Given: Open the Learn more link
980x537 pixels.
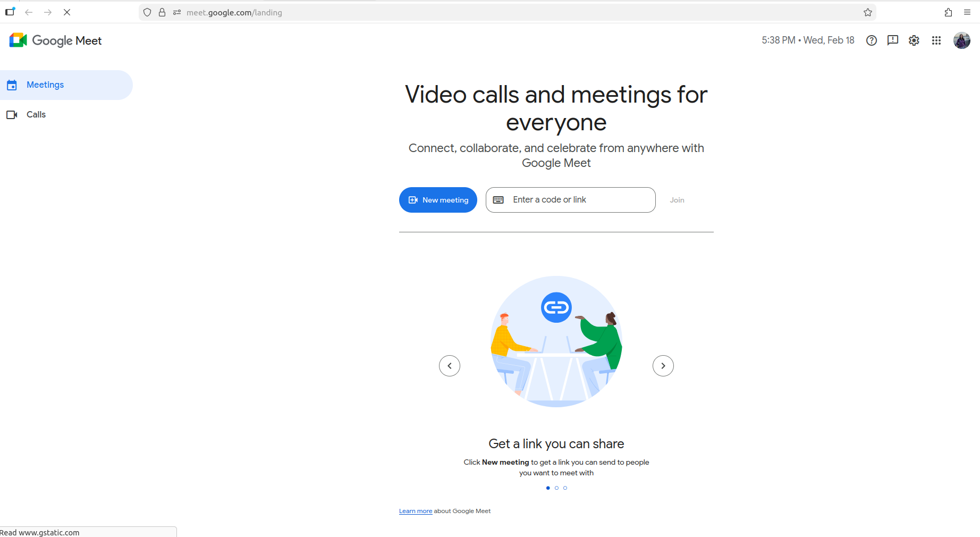Looking at the screenshot, I should tap(415, 511).
